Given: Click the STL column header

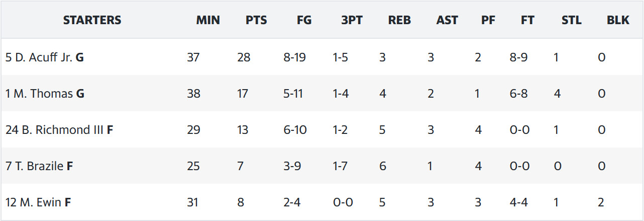Looking at the screenshot, I should pyautogui.click(x=572, y=20).
